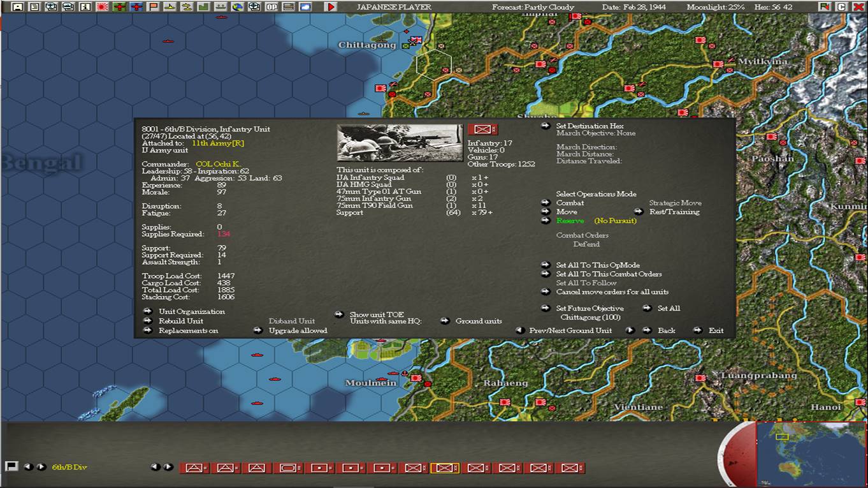The width and height of the screenshot is (868, 488).
Task: Click the 'i' information icon
Action: [85, 7]
